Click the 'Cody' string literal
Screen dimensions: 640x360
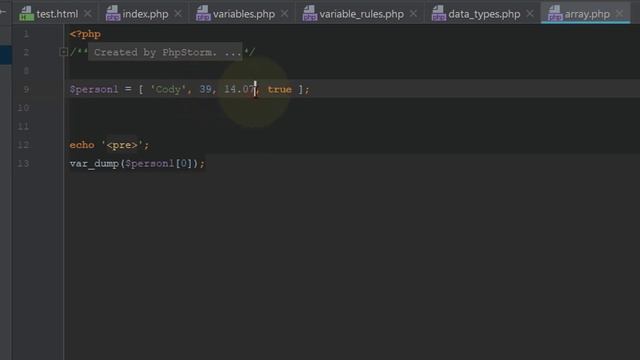pos(168,89)
